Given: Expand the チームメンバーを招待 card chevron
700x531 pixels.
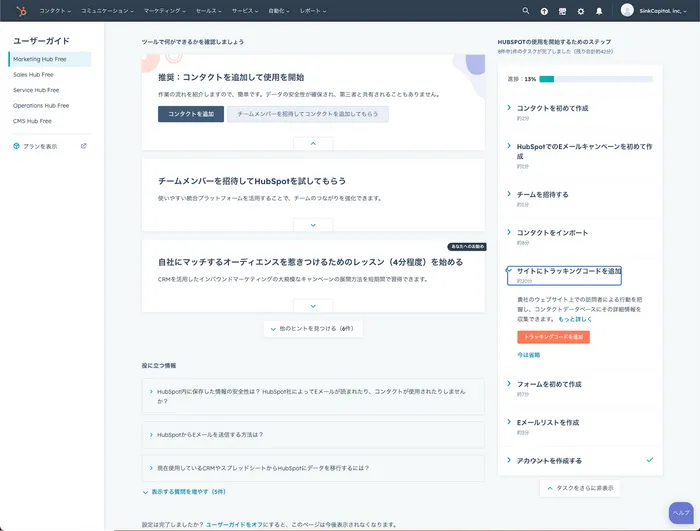Looking at the screenshot, I should pyautogui.click(x=313, y=225).
